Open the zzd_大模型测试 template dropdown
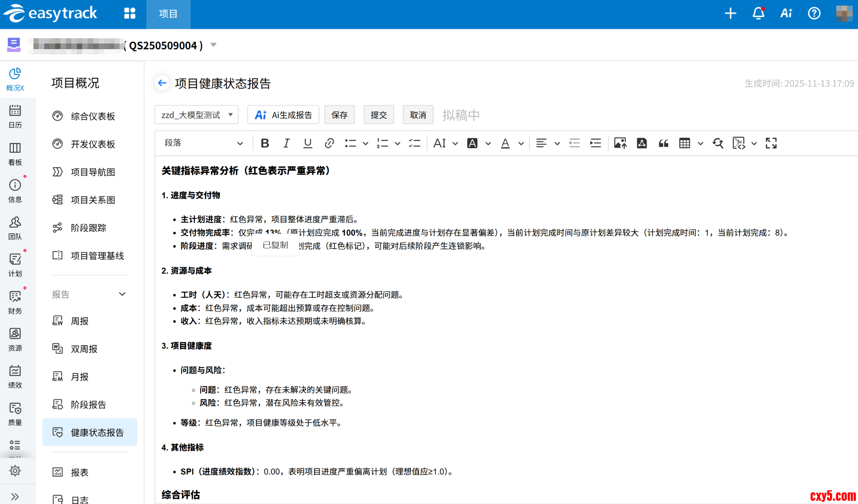Viewport: 858px width, 504px height. coord(197,115)
